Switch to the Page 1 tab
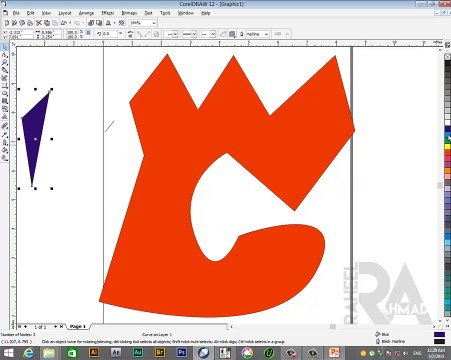 coord(77,327)
